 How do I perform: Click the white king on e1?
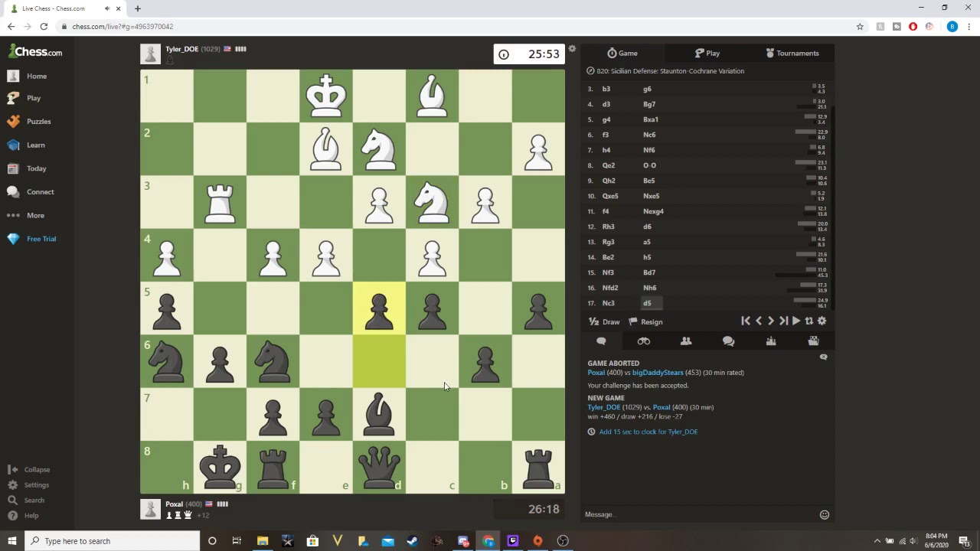click(326, 96)
